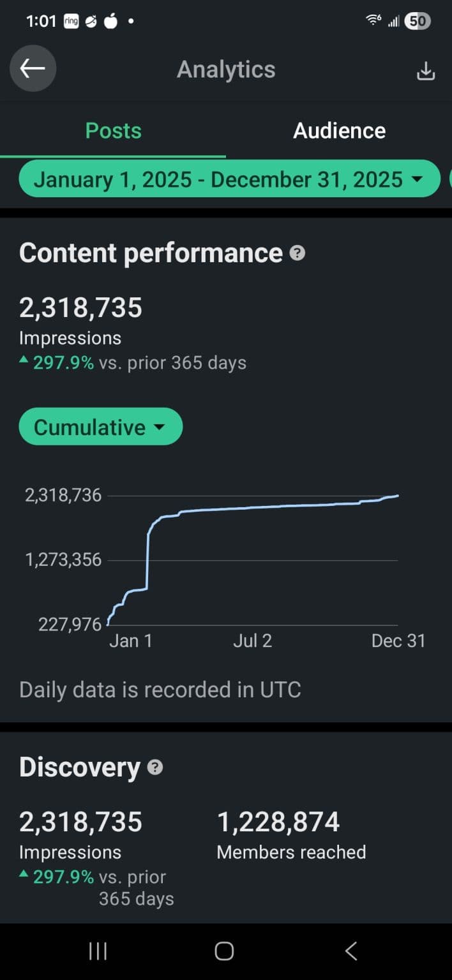452x980 pixels.
Task: Download the analytics report
Action: (425, 71)
